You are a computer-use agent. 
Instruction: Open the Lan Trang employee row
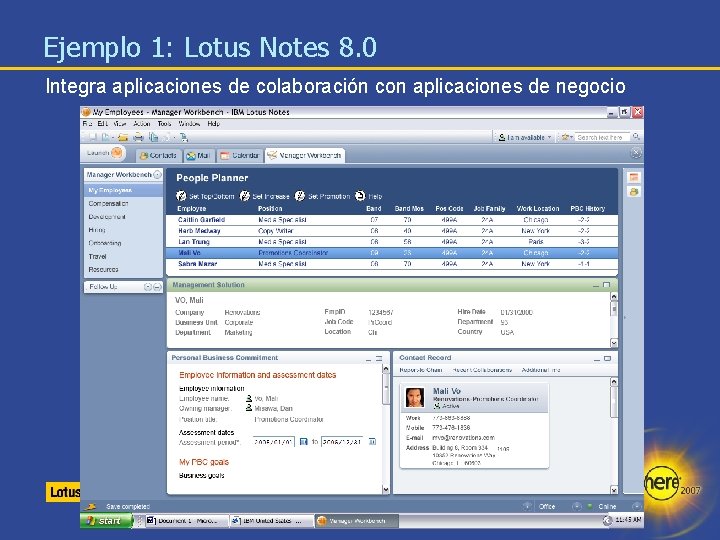click(392, 242)
